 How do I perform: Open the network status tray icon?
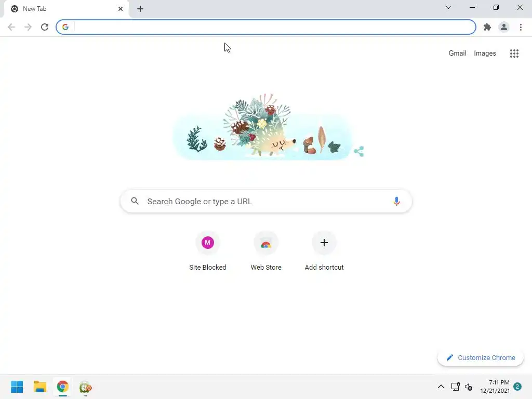(455, 387)
